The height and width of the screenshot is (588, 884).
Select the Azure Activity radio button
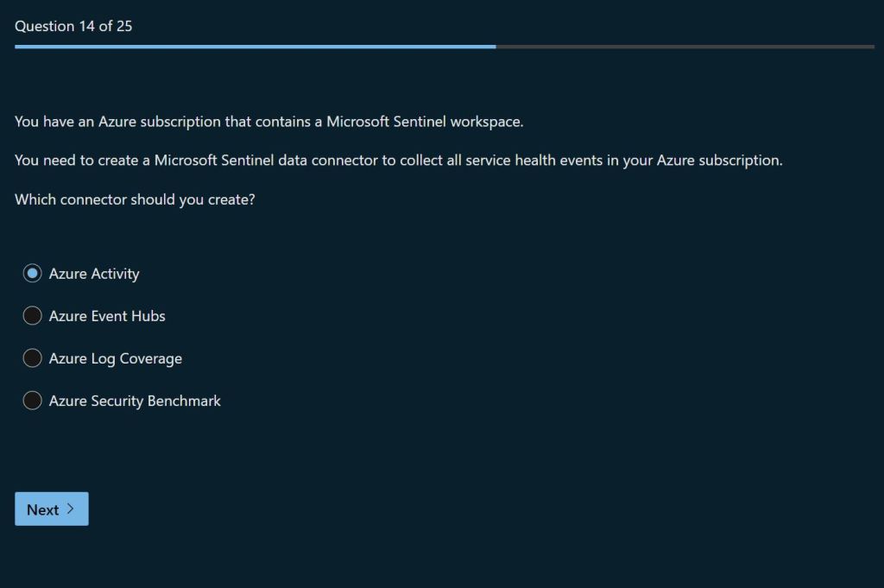(x=32, y=274)
